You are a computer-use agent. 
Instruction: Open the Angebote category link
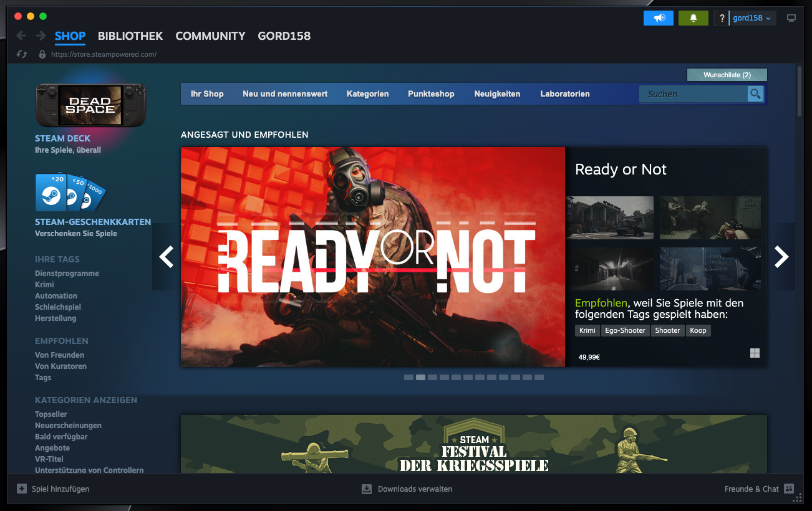pyautogui.click(x=52, y=447)
